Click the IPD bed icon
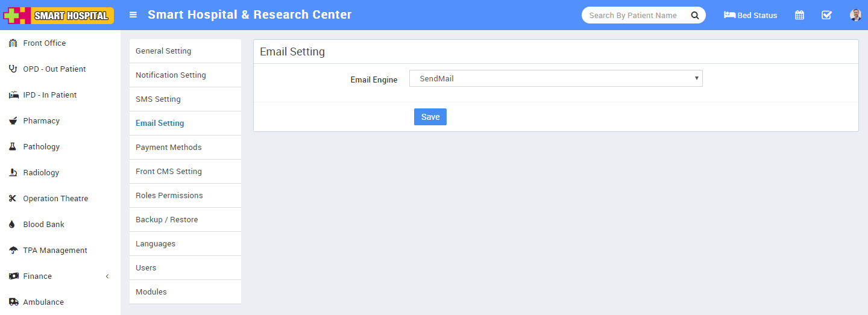The image size is (868, 315). tap(13, 95)
